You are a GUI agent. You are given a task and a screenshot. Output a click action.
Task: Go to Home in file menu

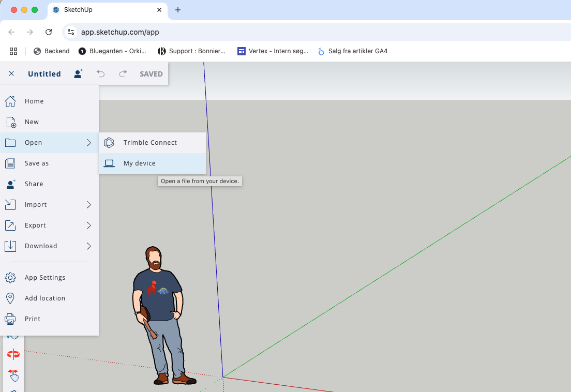pyautogui.click(x=34, y=101)
